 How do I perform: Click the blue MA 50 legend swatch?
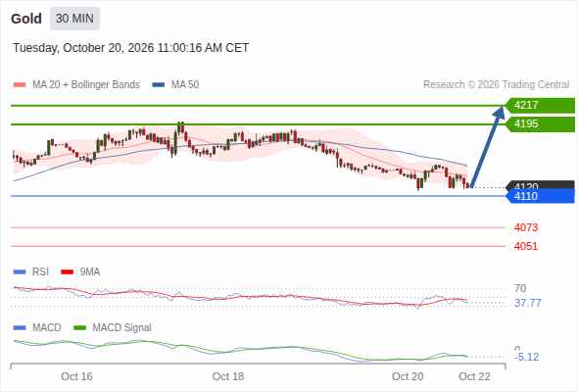point(159,85)
